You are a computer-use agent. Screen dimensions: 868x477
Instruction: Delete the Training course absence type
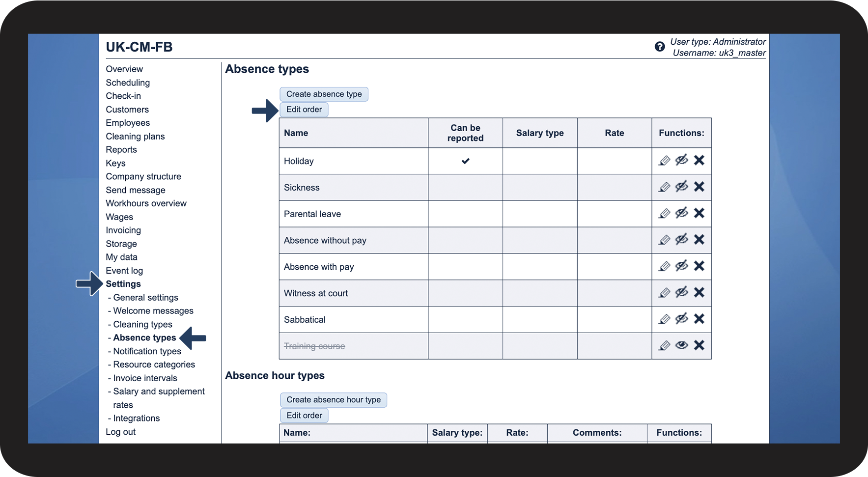coord(699,345)
